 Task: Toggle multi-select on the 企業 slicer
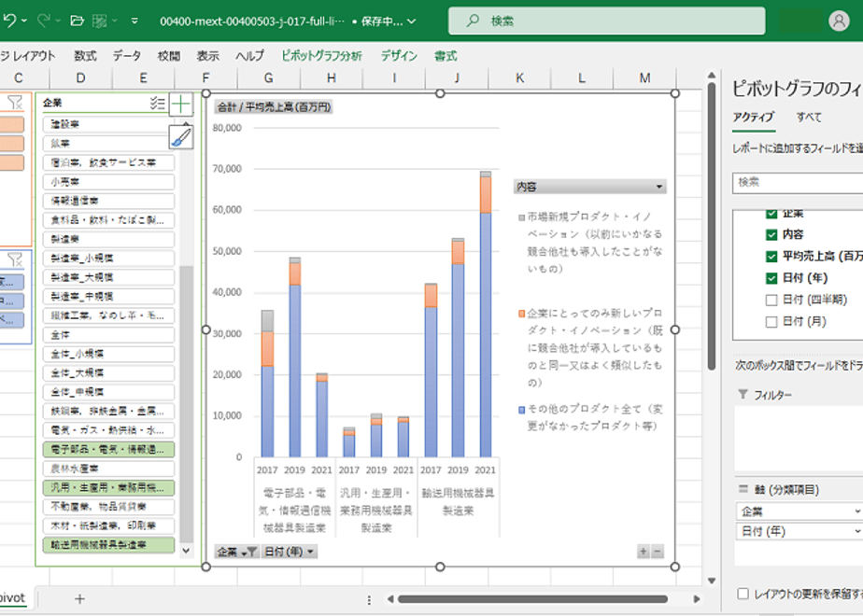pyautogui.click(x=158, y=103)
